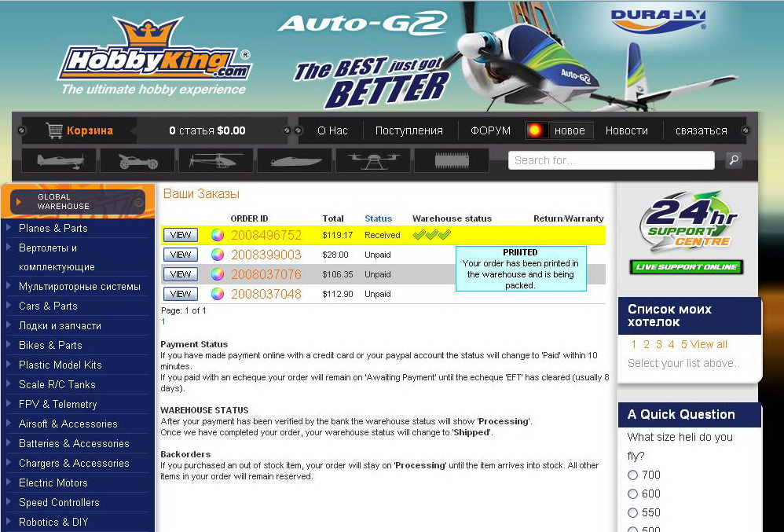This screenshot has width=784, height=532.
Task: Open the View all wishlists link
Action: tap(709, 344)
